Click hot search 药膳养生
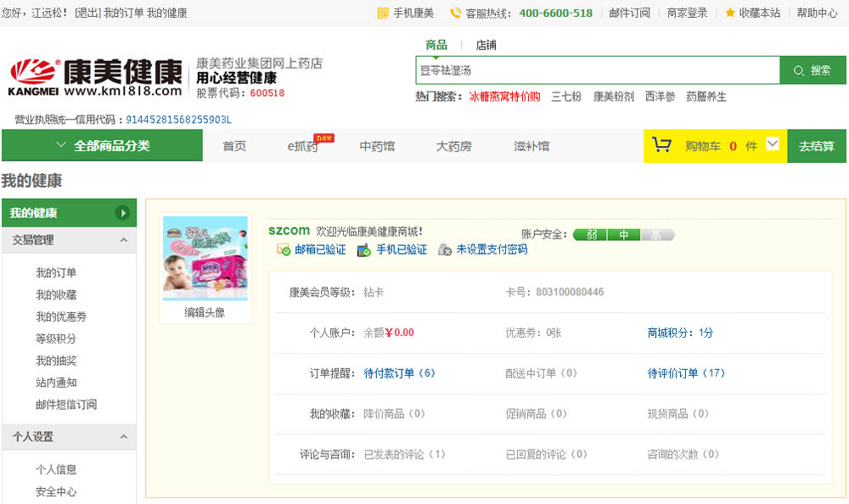 coord(706,97)
